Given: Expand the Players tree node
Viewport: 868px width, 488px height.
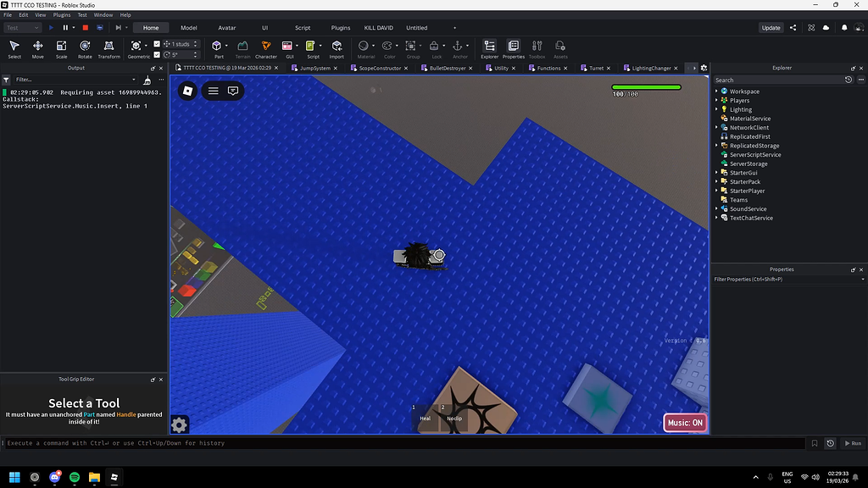Looking at the screenshot, I should (x=716, y=100).
